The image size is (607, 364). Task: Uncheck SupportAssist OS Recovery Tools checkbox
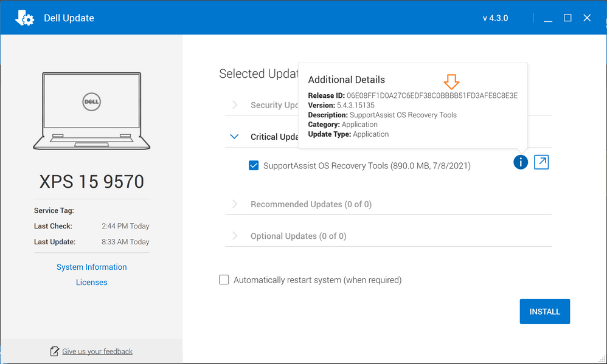(x=254, y=165)
